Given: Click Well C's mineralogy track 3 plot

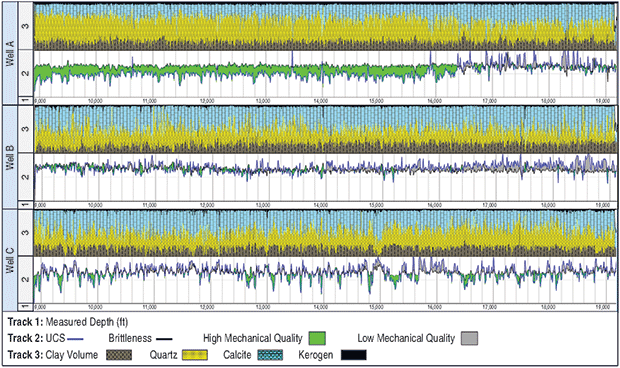Looking at the screenshot, I should coord(325,233).
